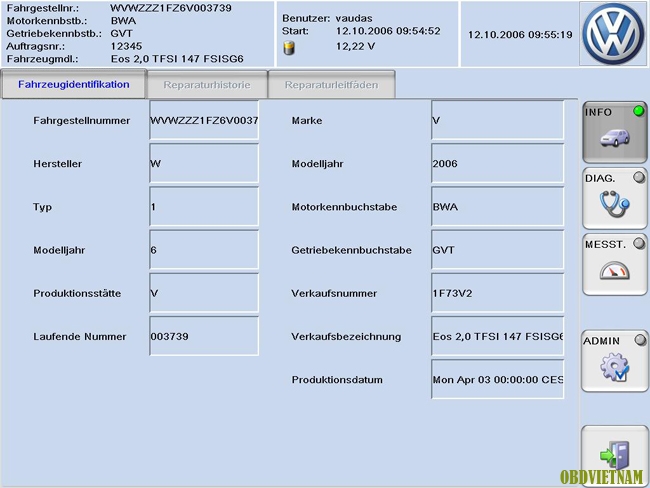Click the Verkaufsnummer label

[x=334, y=293]
